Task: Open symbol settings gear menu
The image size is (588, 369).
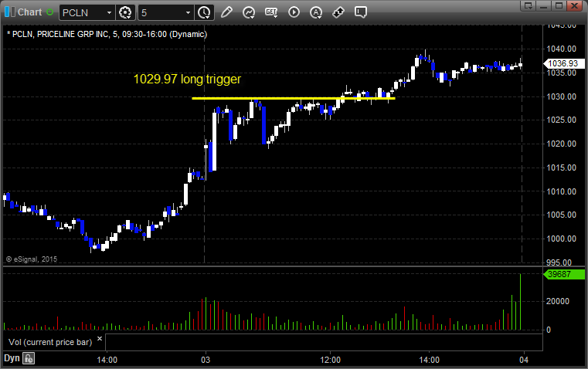Action: [125, 12]
